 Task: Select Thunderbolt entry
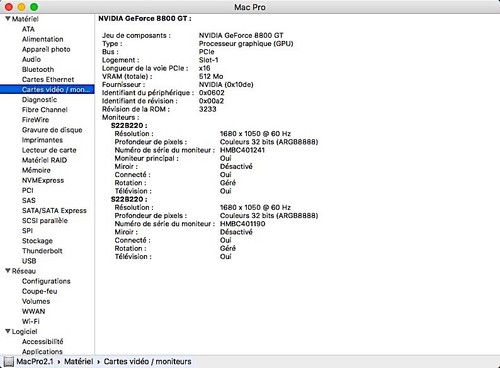42,251
